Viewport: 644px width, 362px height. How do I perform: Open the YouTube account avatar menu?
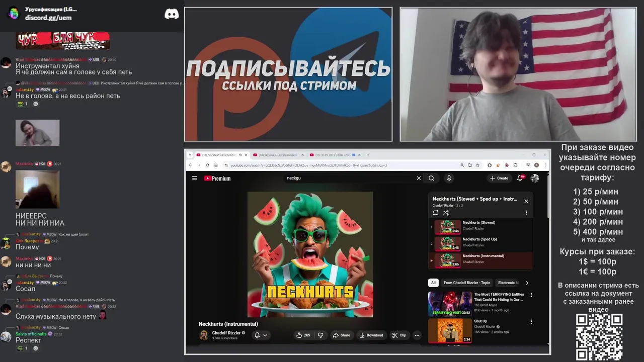coord(535,178)
